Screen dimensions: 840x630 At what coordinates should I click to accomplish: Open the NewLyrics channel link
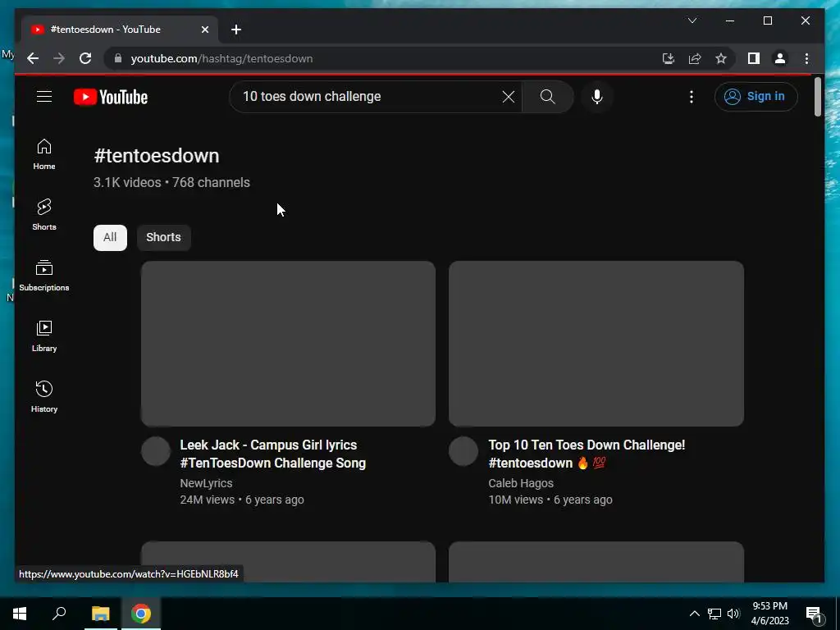coord(206,483)
